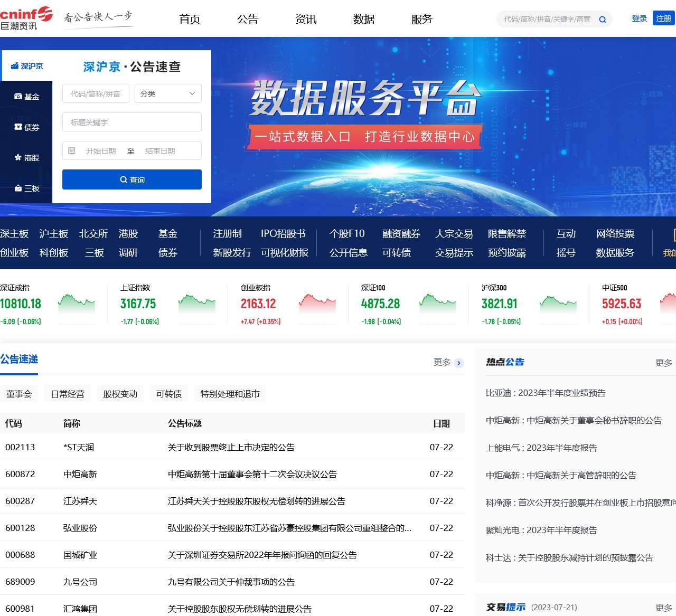Open the 服务 top menu
This screenshot has width=676, height=616.
point(422,20)
